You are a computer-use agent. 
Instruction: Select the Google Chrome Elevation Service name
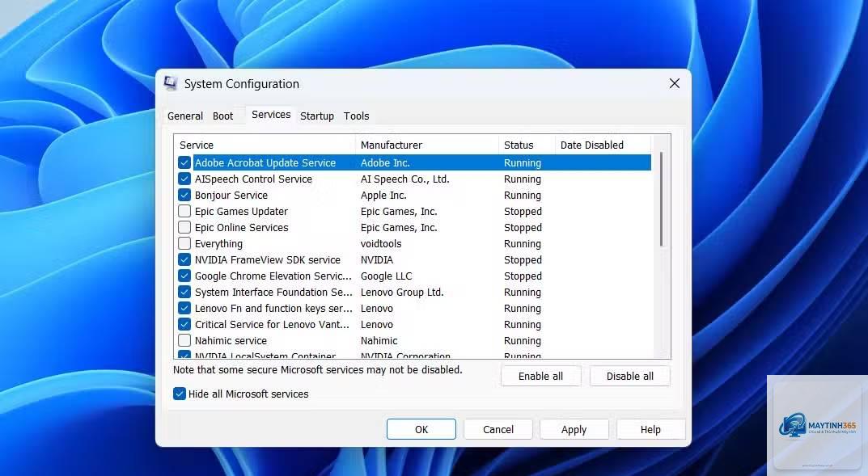(x=273, y=276)
